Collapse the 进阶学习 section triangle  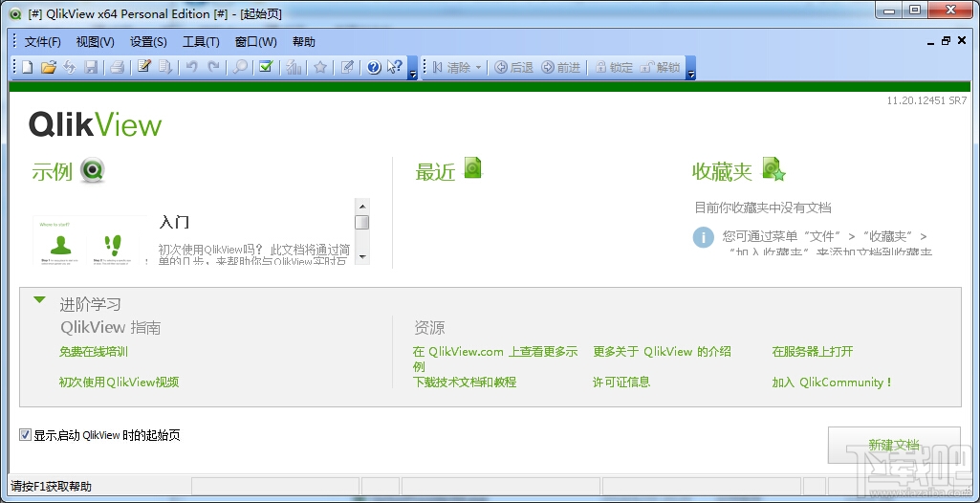[39, 300]
